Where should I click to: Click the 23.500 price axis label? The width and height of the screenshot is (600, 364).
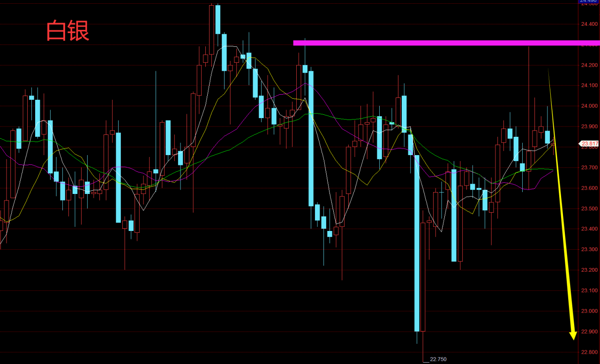590,208
